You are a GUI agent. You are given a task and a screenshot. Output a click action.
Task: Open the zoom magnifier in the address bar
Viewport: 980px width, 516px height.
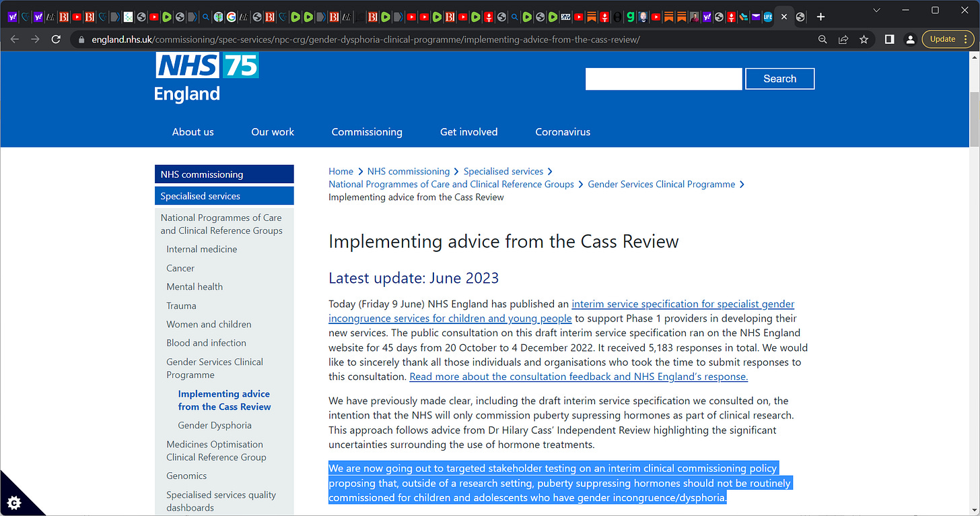[823, 39]
